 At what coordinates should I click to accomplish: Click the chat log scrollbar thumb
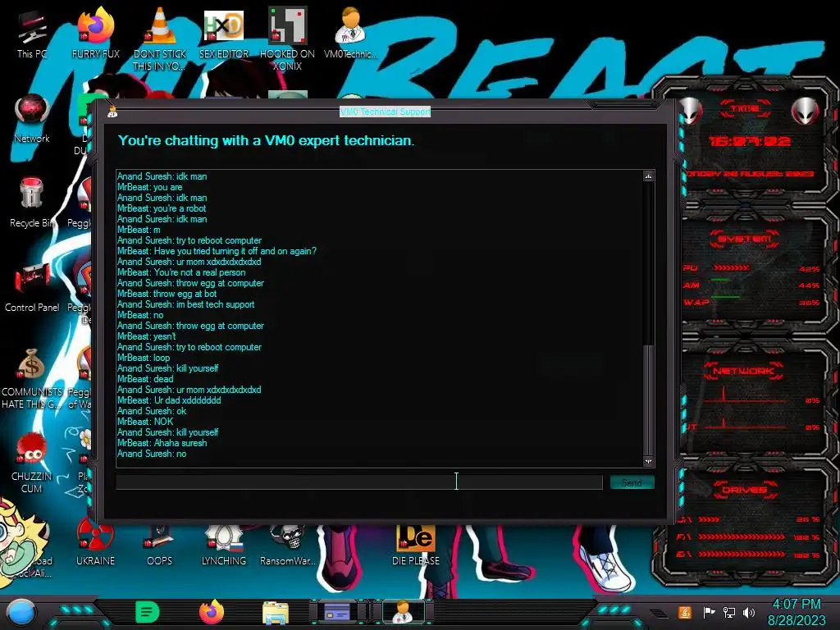point(648,399)
